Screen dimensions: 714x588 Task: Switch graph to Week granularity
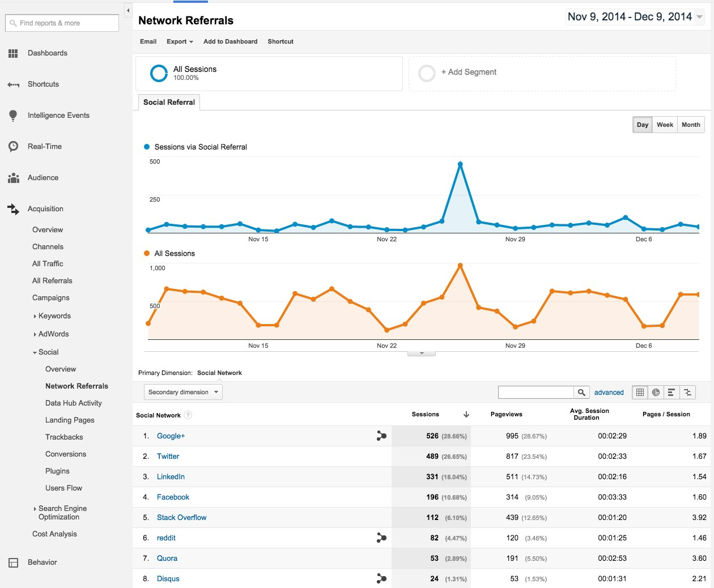(665, 125)
